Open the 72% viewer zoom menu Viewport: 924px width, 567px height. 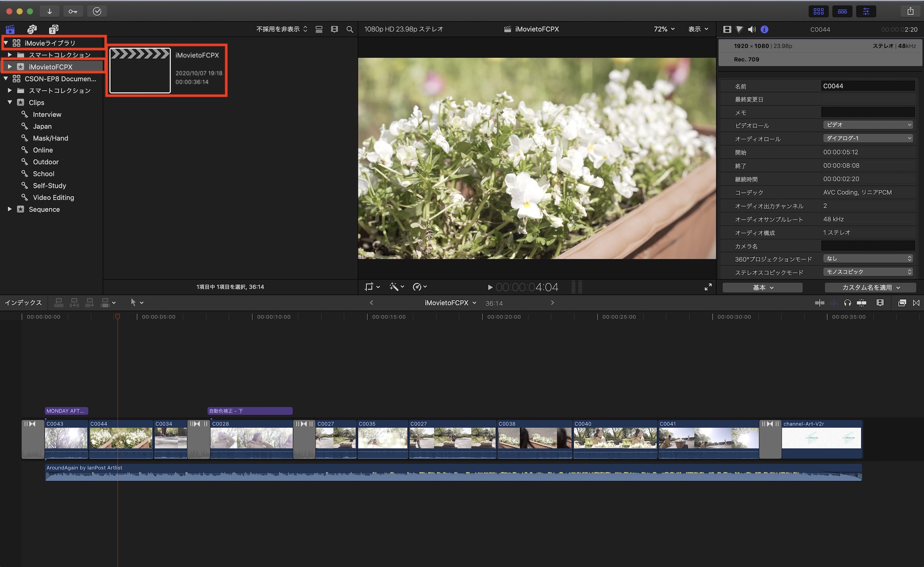click(664, 29)
